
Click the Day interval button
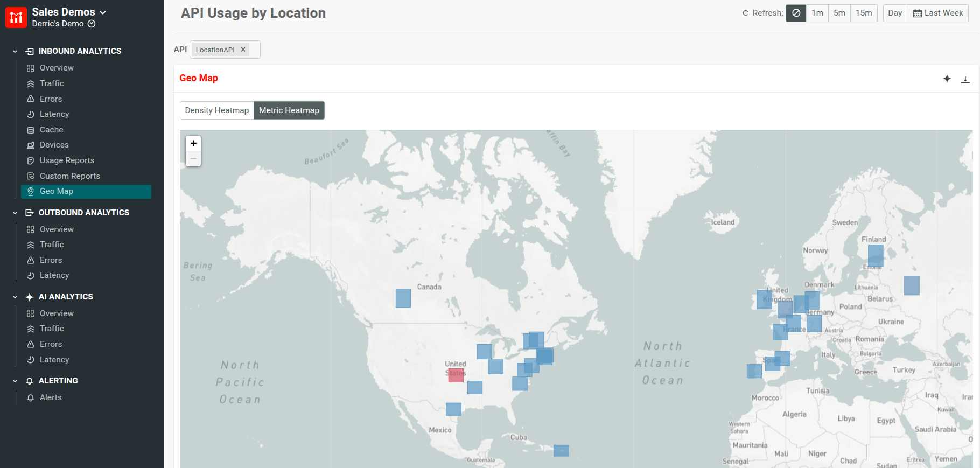point(895,13)
